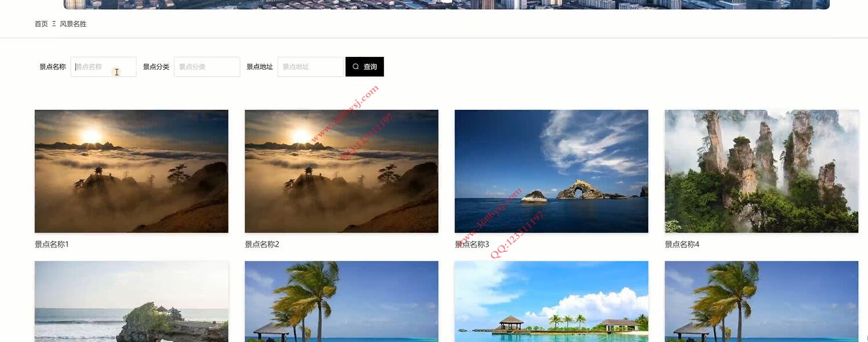This screenshot has height=342, width=868.
Task: Go to 首页 in the breadcrumb
Action: [x=41, y=24]
